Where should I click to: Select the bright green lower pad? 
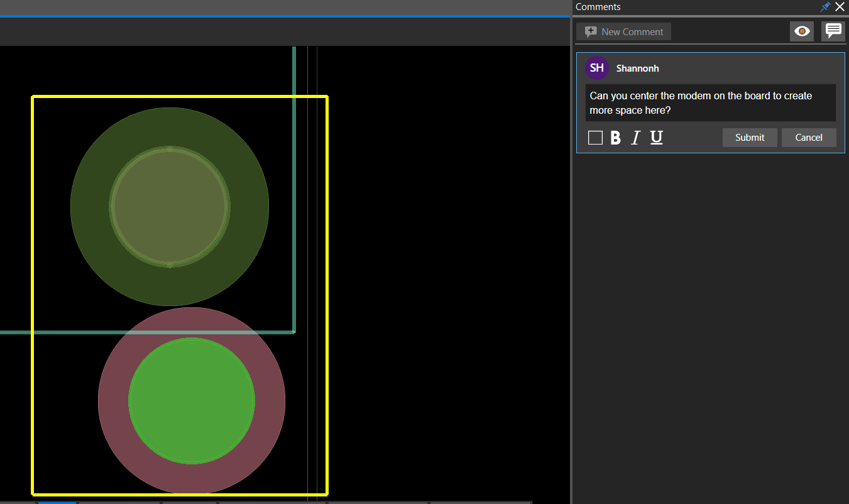tap(192, 400)
